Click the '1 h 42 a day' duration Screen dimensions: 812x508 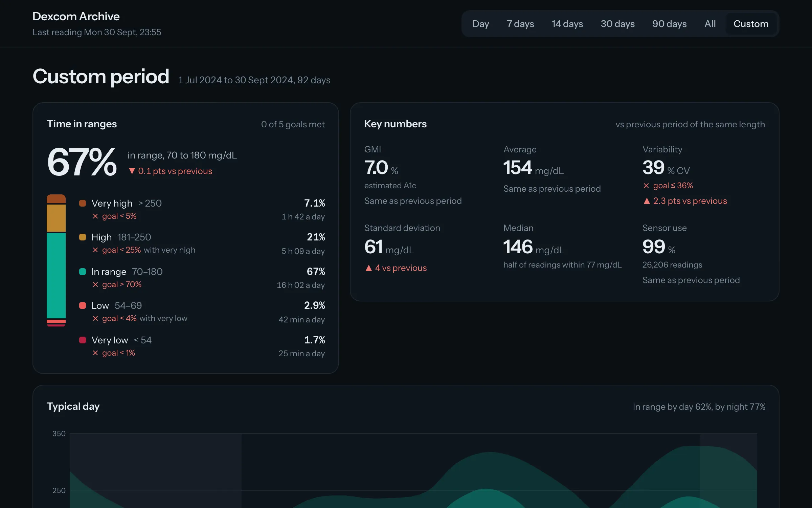[303, 217]
